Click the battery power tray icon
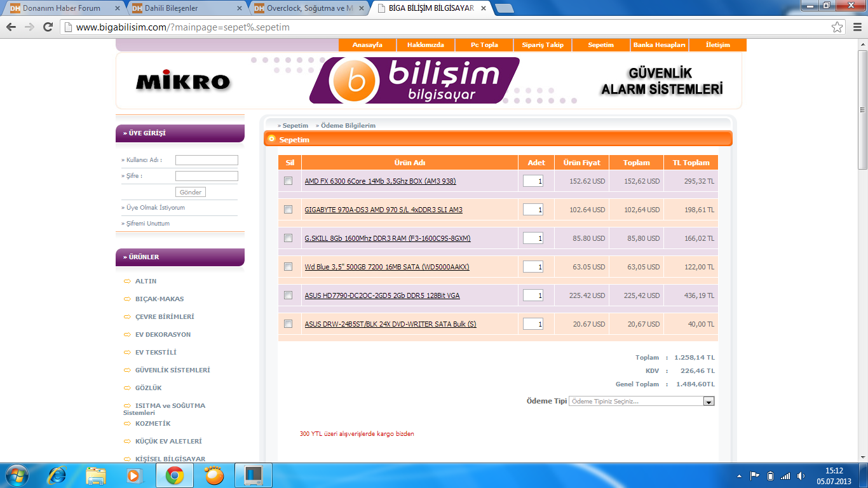The width and height of the screenshot is (868, 488). tap(770, 475)
